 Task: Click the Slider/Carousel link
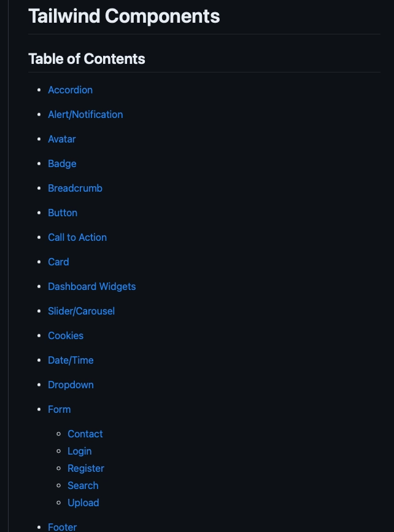pos(81,311)
